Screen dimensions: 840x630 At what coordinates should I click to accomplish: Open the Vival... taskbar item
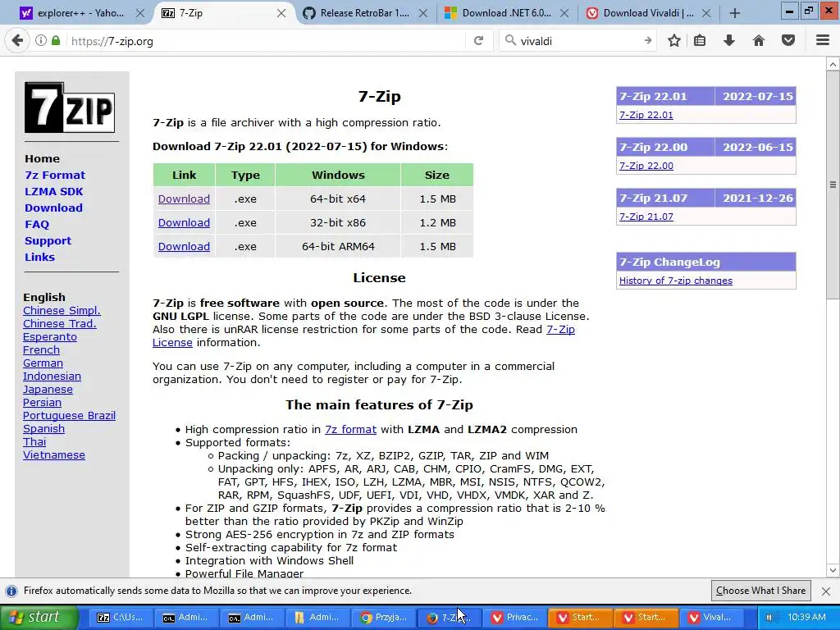click(711, 617)
